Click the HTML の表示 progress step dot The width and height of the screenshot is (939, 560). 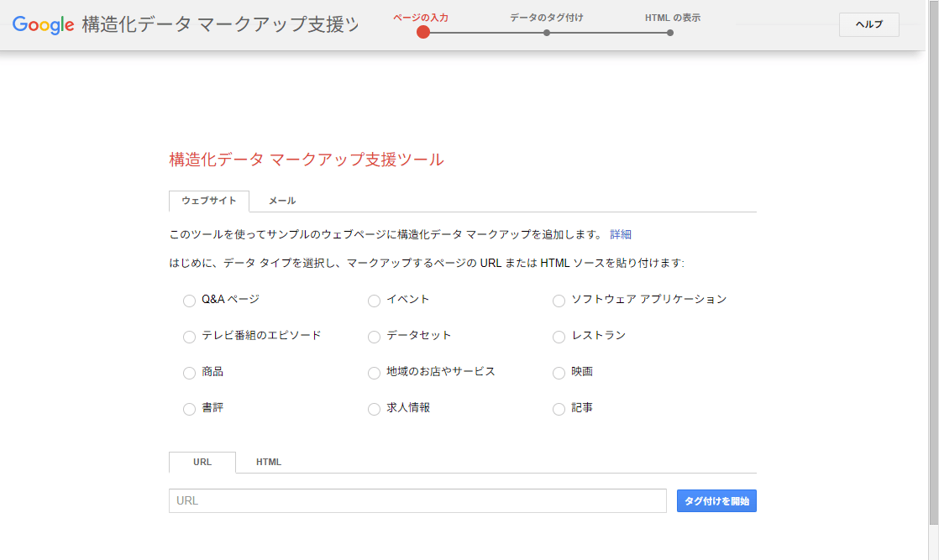pyautogui.click(x=670, y=33)
